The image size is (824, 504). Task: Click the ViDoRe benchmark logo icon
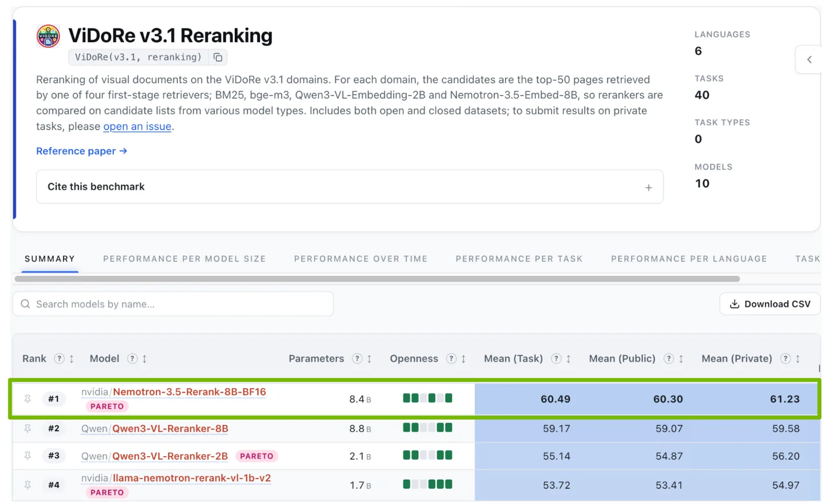click(48, 36)
